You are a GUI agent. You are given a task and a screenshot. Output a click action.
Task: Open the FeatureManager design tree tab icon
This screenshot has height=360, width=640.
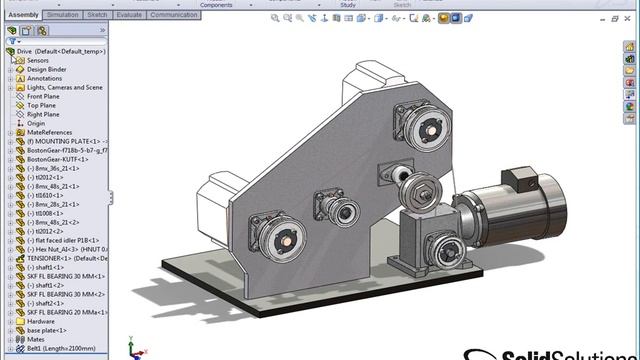tap(12, 31)
